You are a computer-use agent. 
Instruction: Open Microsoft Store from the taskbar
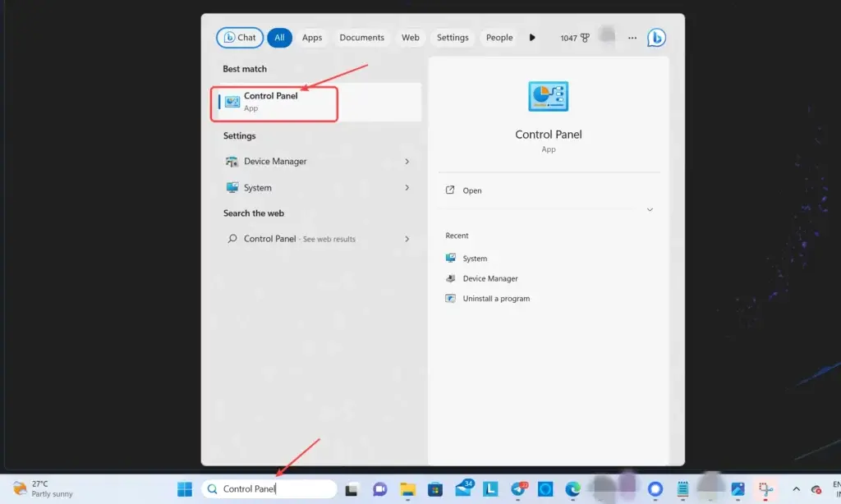[x=434, y=488]
